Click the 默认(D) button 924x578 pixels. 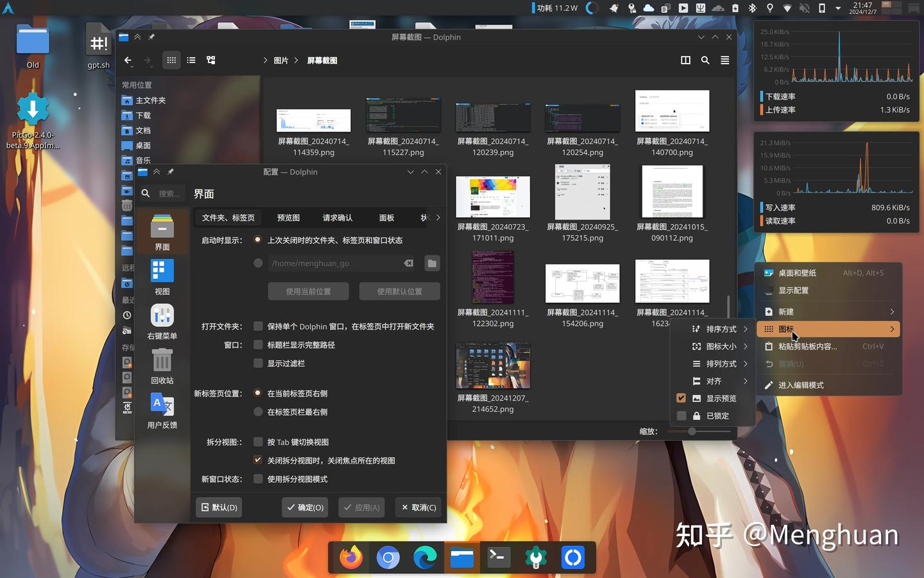pos(218,507)
